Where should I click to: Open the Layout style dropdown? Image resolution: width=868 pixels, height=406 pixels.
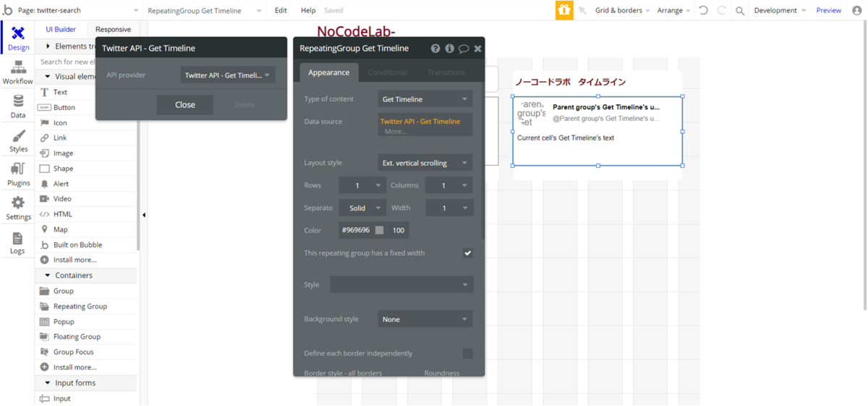[425, 163]
